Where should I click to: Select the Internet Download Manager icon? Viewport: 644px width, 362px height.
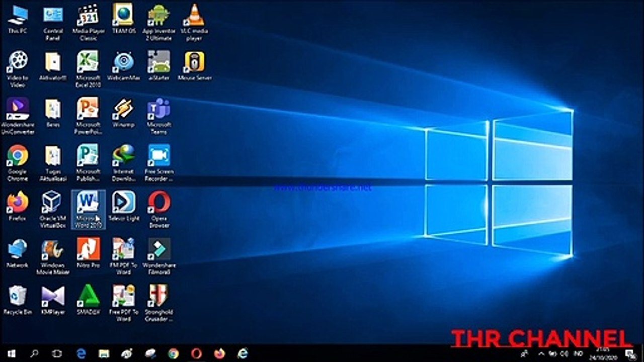tap(123, 163)
